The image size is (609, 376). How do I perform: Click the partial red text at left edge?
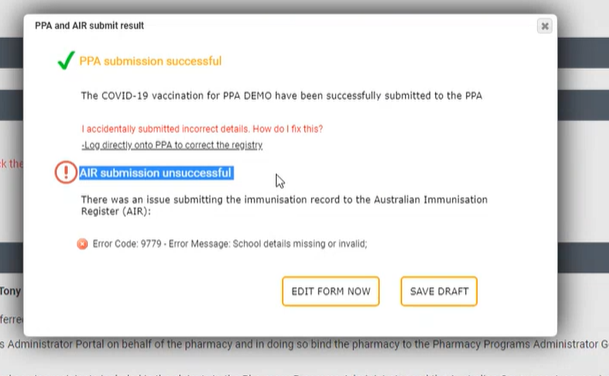[11, 164]
